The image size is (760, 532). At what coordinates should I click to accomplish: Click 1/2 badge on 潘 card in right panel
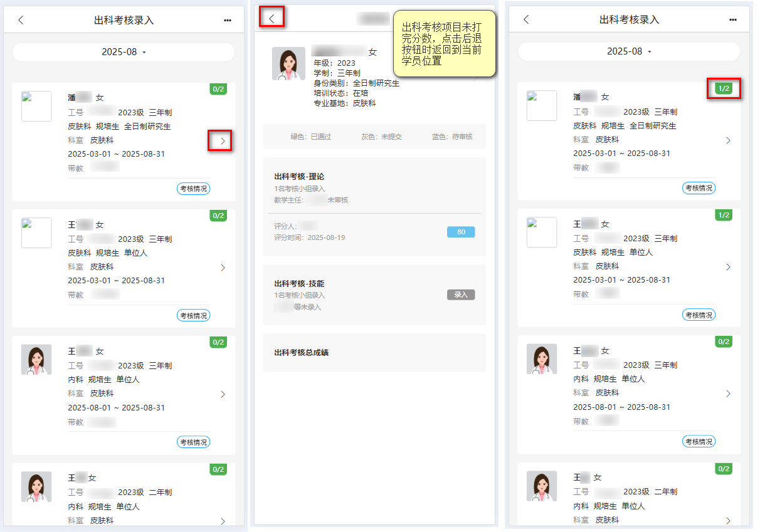tap(724, 88)
